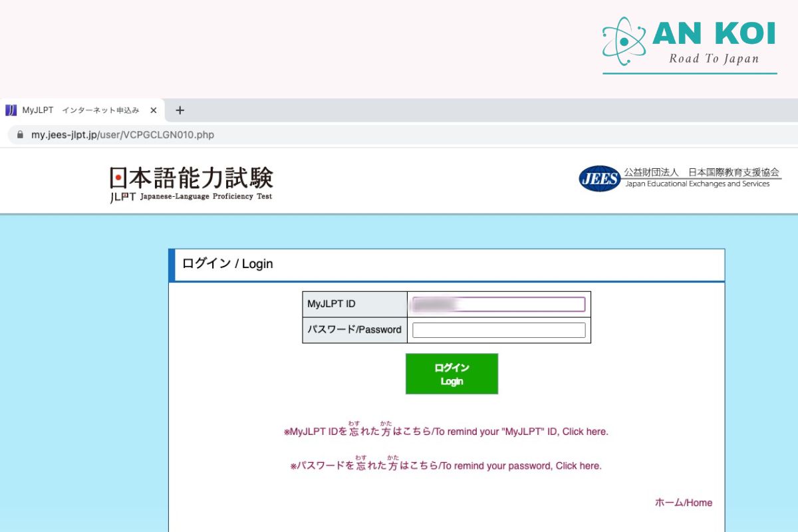Select the MyJLPT インターネット申込み tab
This screenshot has width=798, height=532.
81,110
